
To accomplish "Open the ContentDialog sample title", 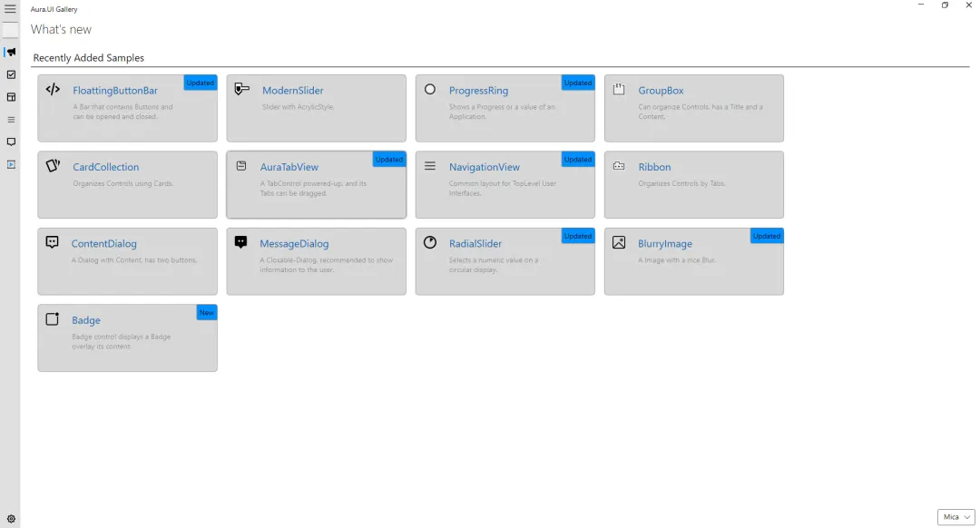I will point(103,244).
